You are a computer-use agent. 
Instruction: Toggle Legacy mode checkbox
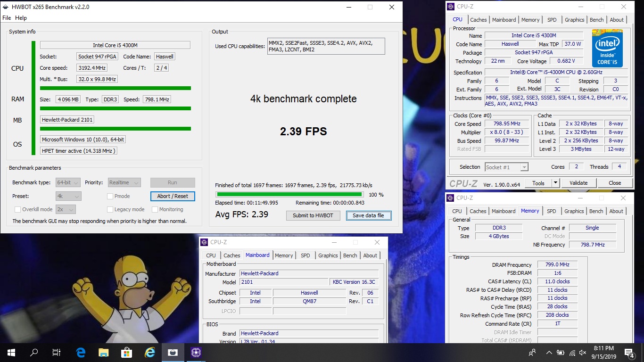tap(110, 209)
